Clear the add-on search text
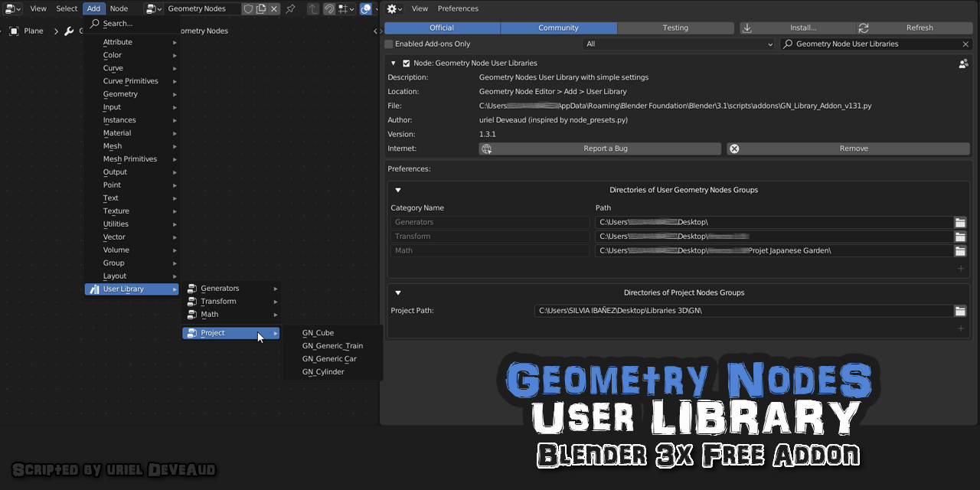The height and width of the screenshot is (490, 980). (x=965, y=44)
